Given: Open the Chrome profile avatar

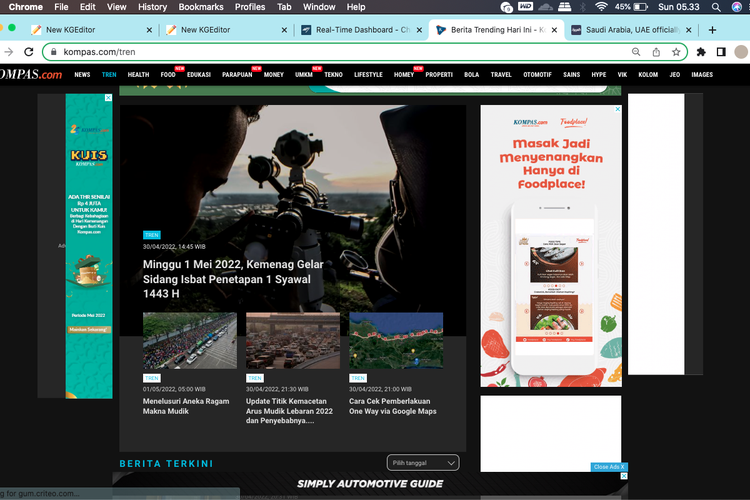Looking at the screenshot, I should tap(741, 51).
